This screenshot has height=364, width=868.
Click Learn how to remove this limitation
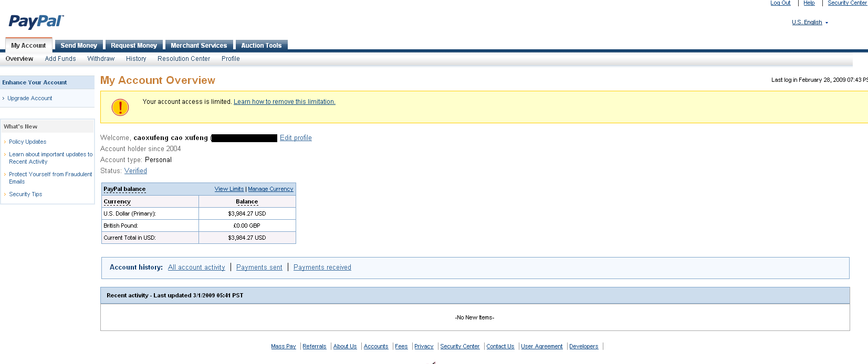click(284, 102)
